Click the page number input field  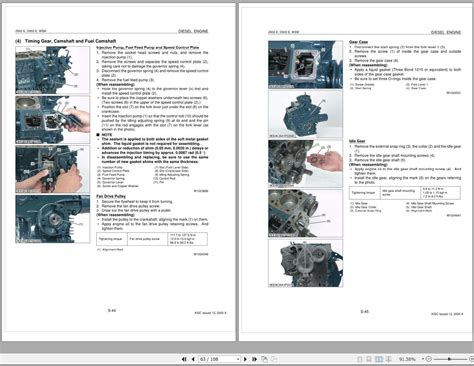(x=217, y=359)
